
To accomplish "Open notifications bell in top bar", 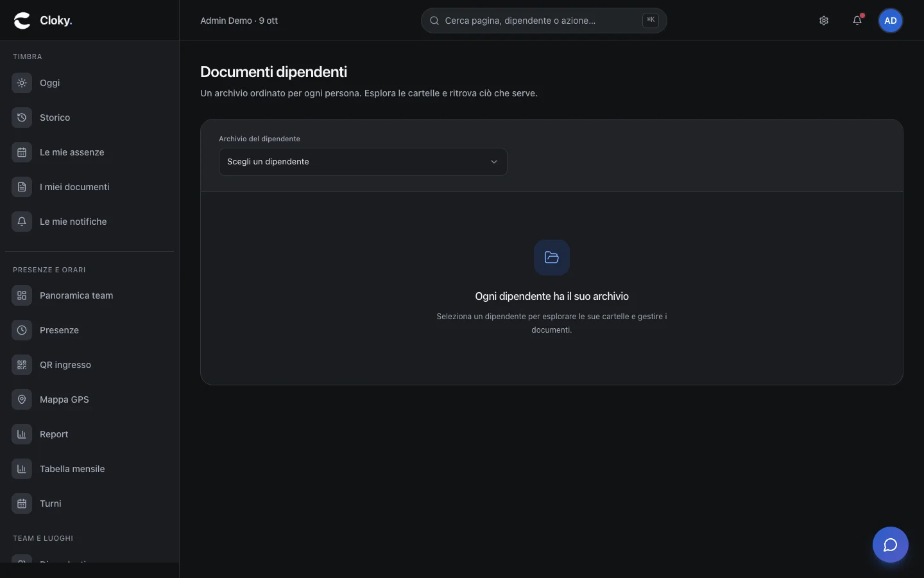I will [x=857, y=21].
